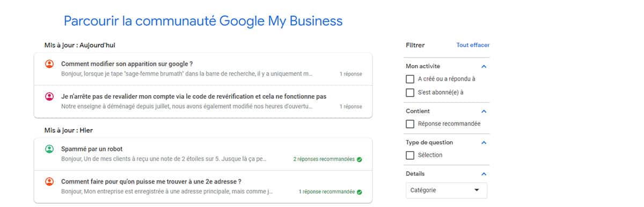Image resolution: width=644 pixels, height=207 pixels.
Task: Tick the 'Réponse recommandée' checkbox
Action: click(x=410, y=124)
